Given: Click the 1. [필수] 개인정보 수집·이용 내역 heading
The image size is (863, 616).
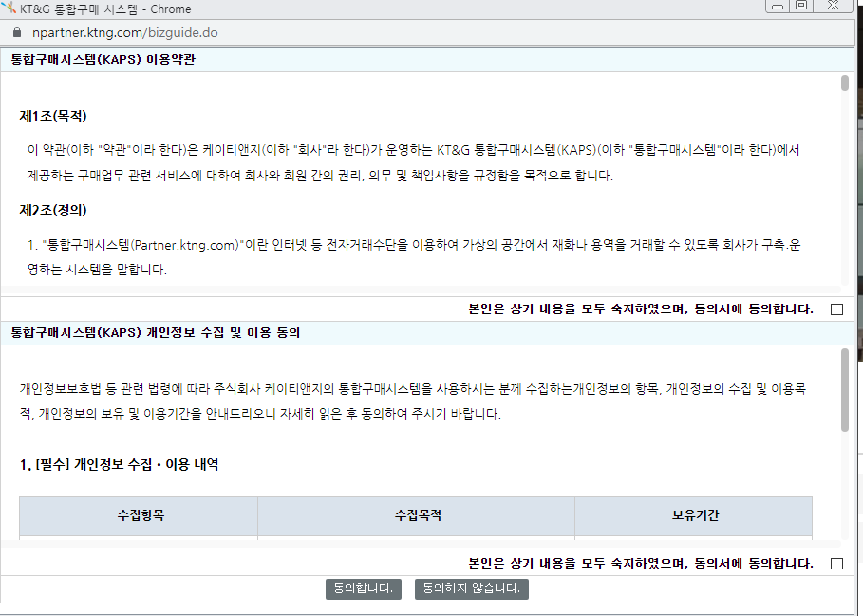Looking at the screenshot, I should point(120,465).
